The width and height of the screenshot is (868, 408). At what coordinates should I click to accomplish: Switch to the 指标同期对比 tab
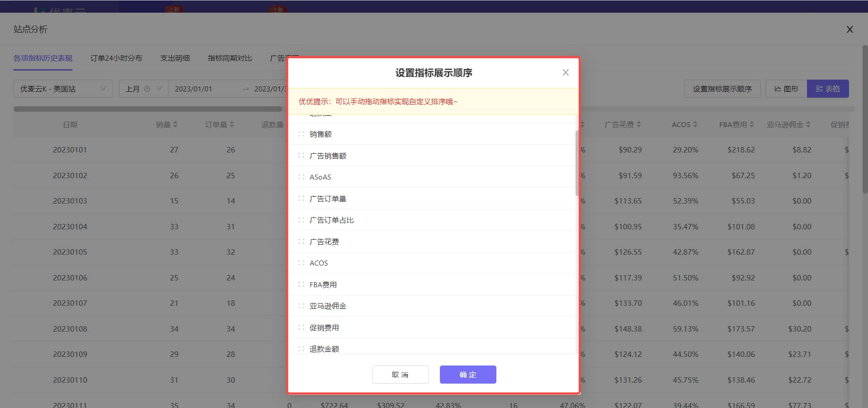(x=230, y=58)
